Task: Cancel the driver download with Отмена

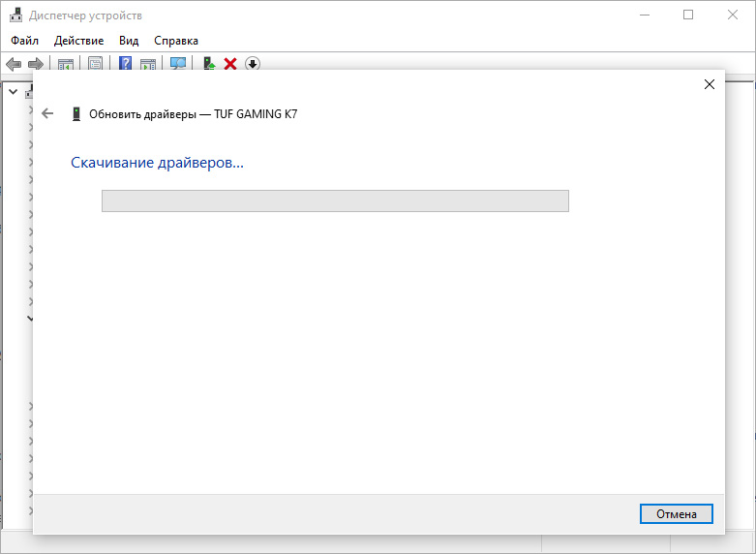Action: [x=677, y=514]
